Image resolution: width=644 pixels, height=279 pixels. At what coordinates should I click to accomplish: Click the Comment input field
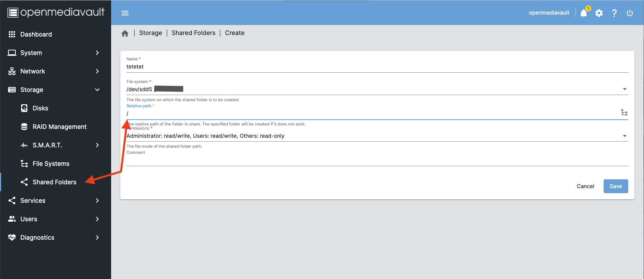coord(377,160)
